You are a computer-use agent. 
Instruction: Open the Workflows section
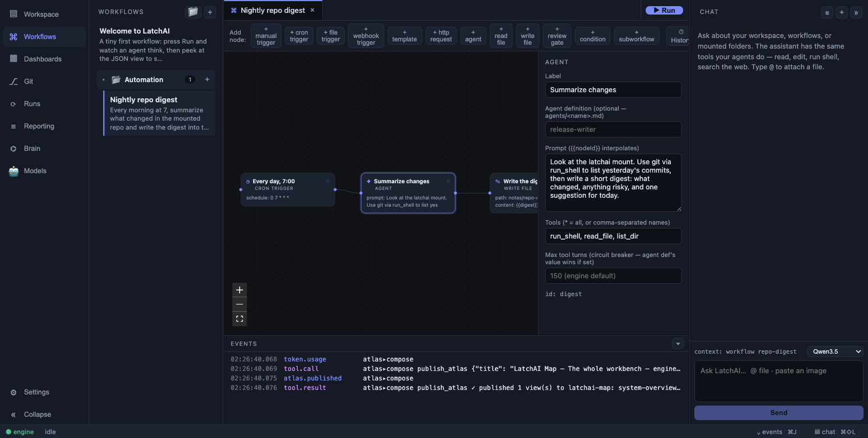[x=44, y=37]
